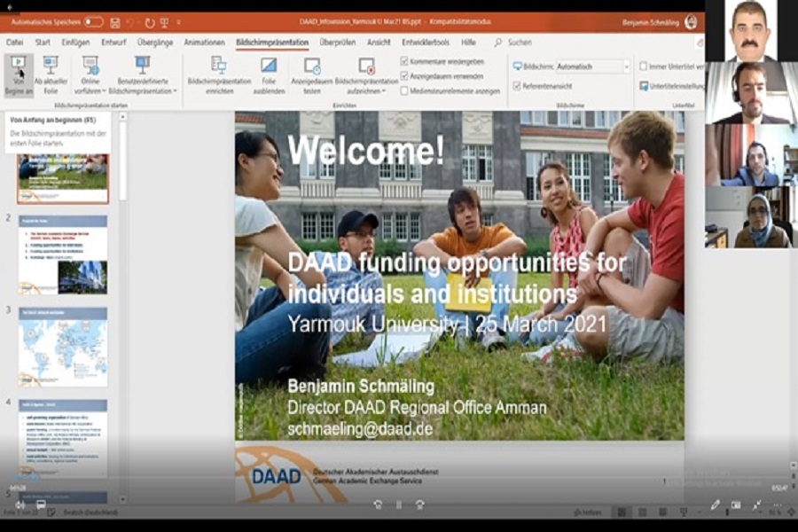Click the save icon in title bar
This screenshot has height=532, width=798.
pyautogui.click(x=115, y=22)
